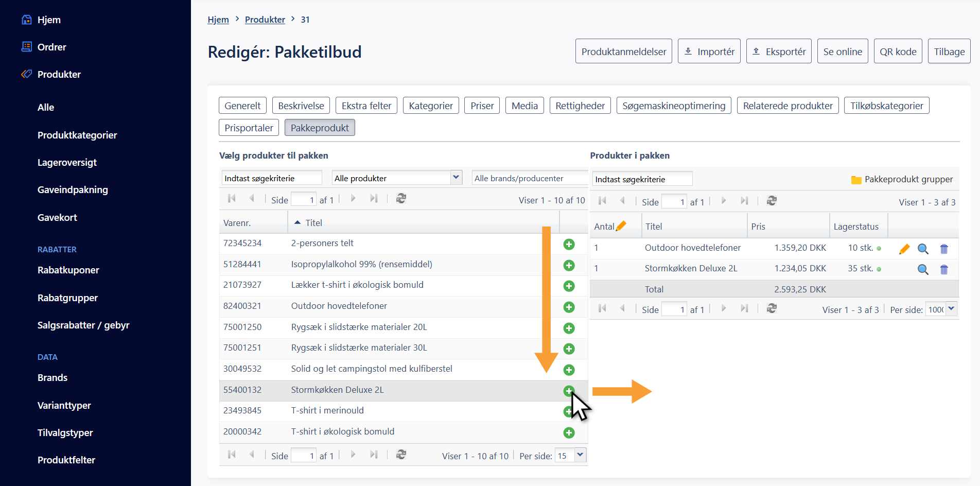Click the Eksportér button

pos(779,51)
